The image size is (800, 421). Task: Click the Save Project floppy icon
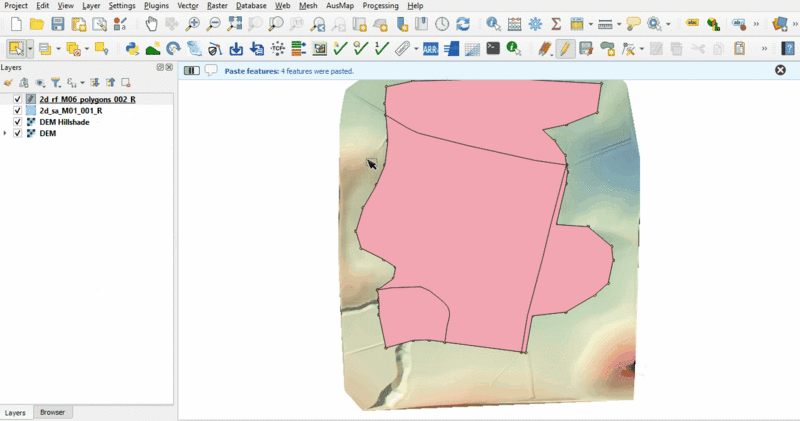[58, 24]
